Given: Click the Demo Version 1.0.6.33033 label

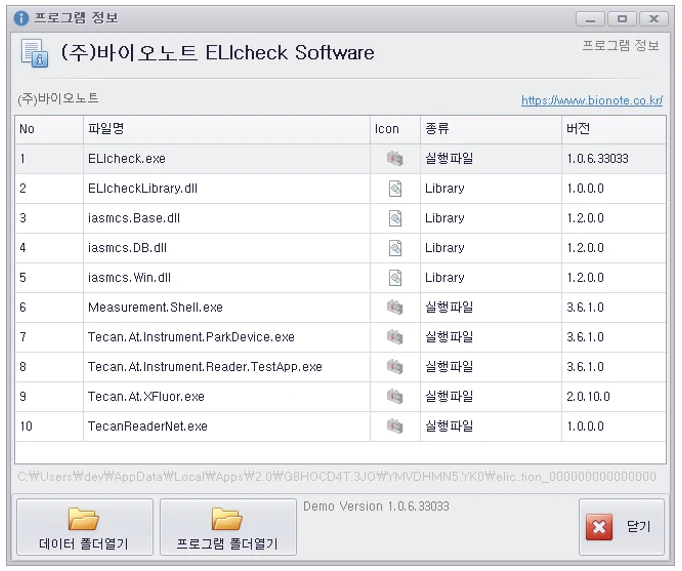Looking at the screenshot, I should [376, 507].
